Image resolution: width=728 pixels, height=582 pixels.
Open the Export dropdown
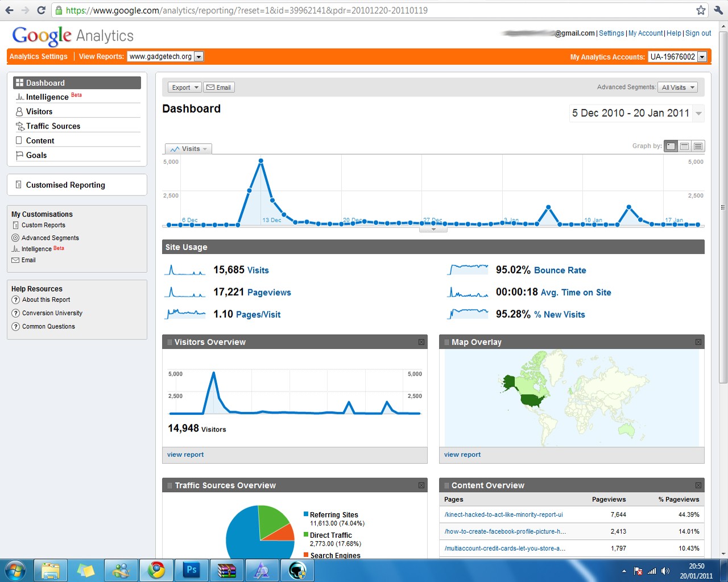185,88
